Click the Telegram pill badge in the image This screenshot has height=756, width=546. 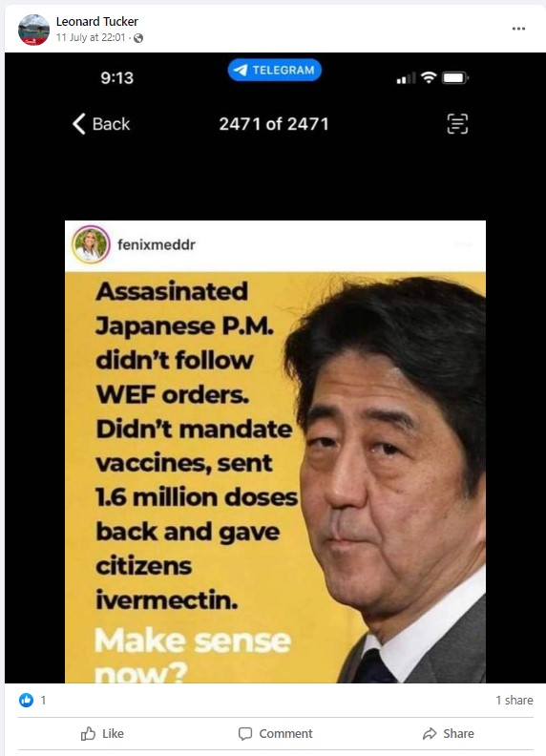point(275,70)
